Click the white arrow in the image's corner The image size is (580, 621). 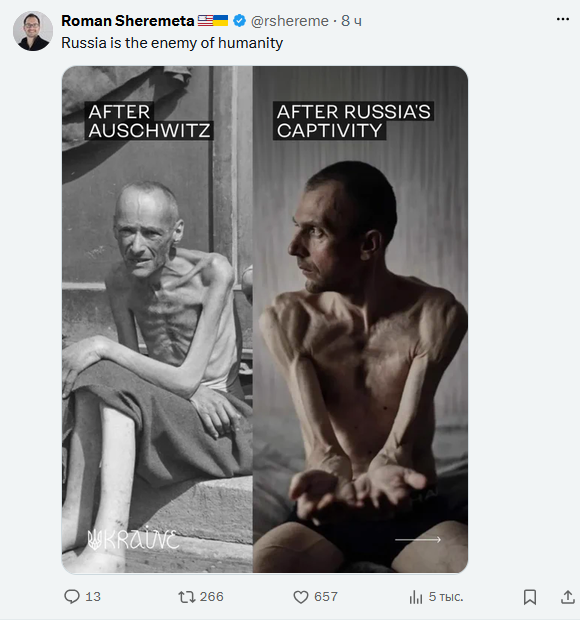(x=418, y=539)
